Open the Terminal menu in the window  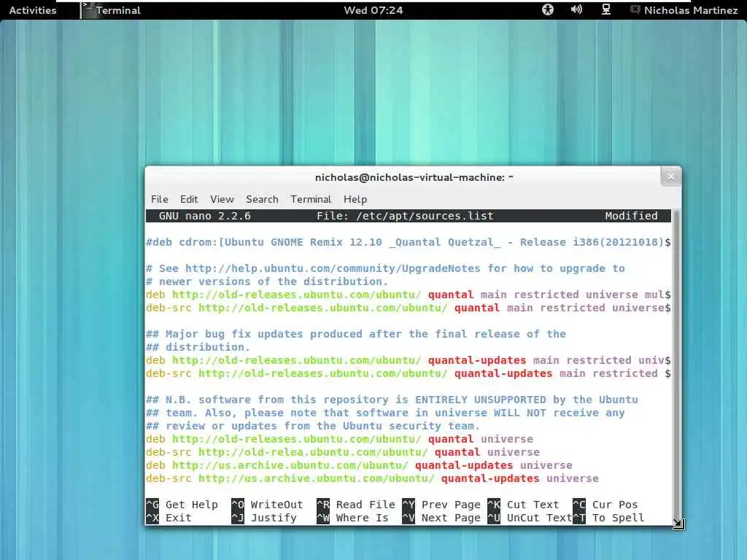311,199
